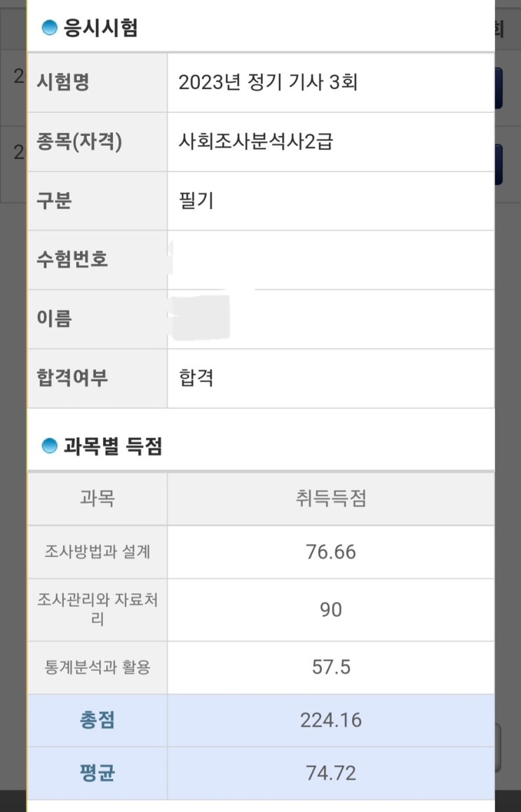521x812 pixels.
Task: Click the 사회조사분석사2급 qualification value
Action: [x=256, y=142]
